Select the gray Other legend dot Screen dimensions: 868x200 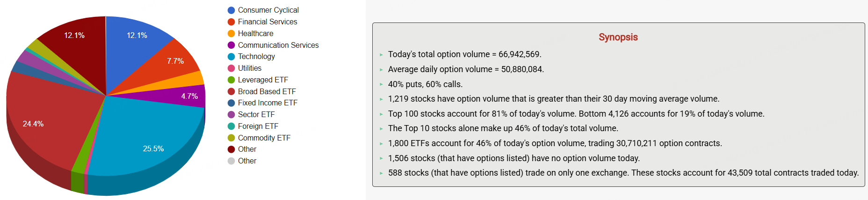231,161
